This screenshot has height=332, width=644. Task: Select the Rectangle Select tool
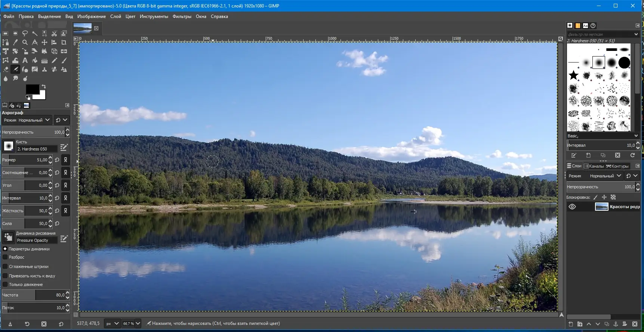coord(6,33)
